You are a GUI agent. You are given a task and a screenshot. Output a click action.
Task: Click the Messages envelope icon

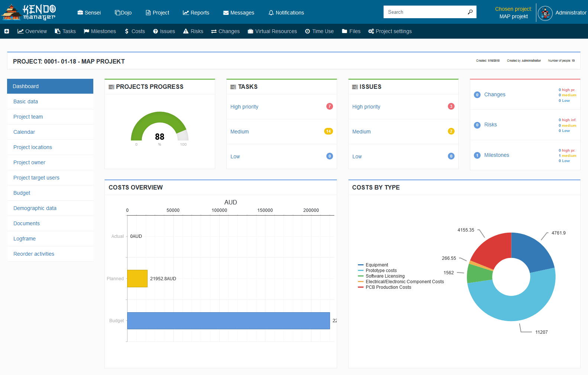(x=226, y=13)
